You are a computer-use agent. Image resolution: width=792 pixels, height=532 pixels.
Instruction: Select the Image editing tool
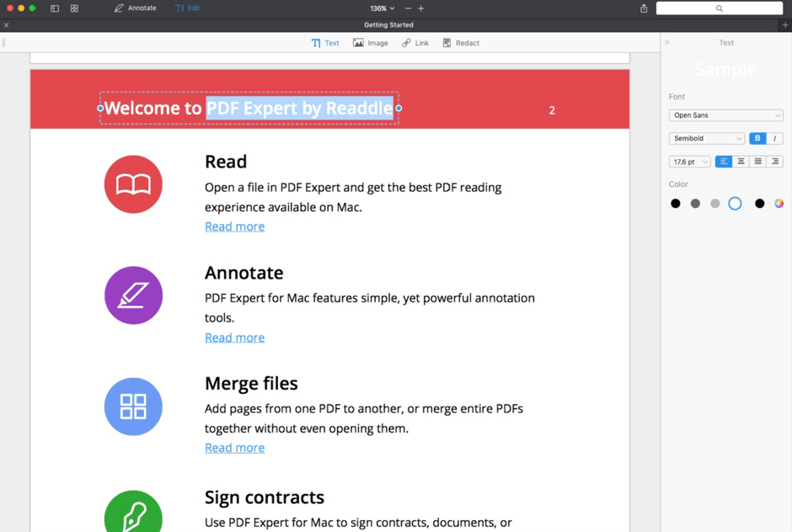point(370,43)
